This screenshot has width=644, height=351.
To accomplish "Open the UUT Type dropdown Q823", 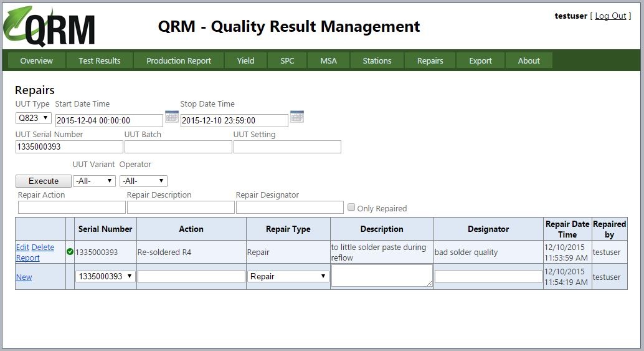I will pyautogui.click(x=33, y=118).
